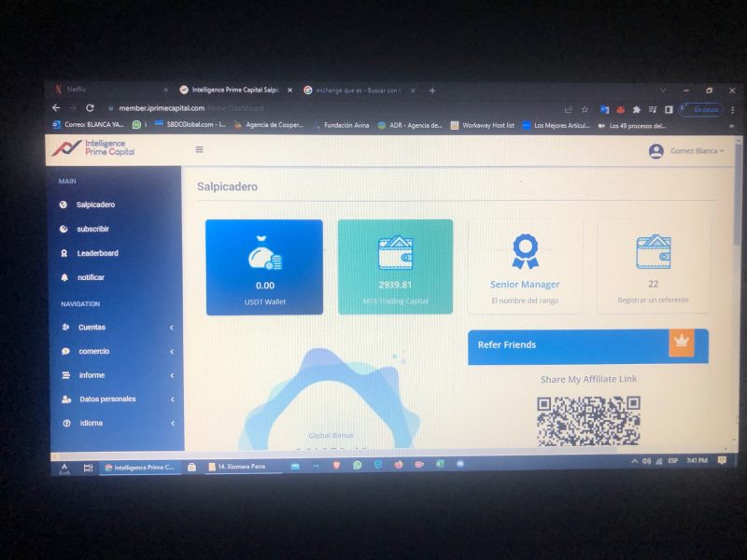Open the translate extension icon
This screenshot has width=747, height=560.
click(604, 109)
